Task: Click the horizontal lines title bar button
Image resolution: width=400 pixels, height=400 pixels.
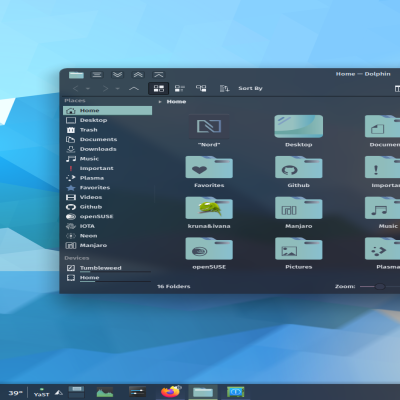Action: click(x=97, y=75)
